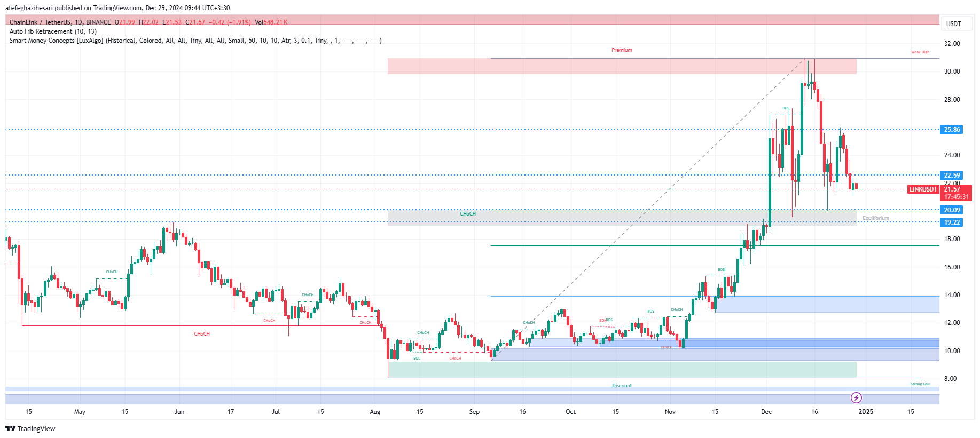Screen dimensions: 980x438
Task: Click the 22.59 fib level price label
Action: 951,175
